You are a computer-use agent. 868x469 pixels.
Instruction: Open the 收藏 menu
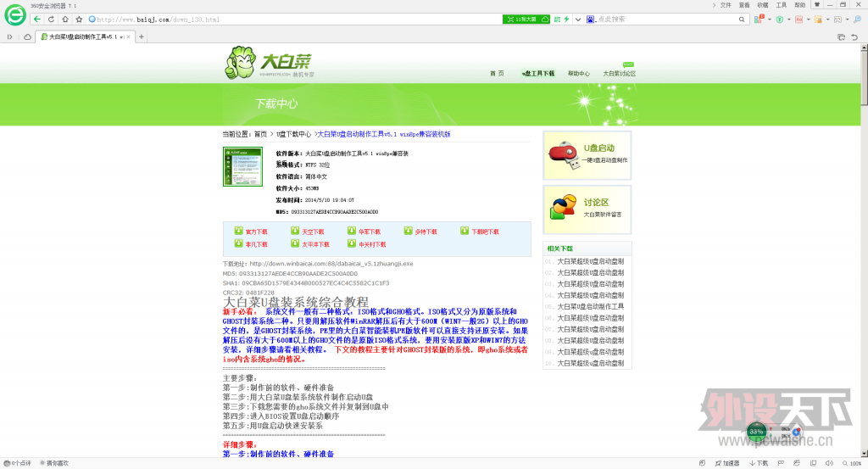click(763, 5)
